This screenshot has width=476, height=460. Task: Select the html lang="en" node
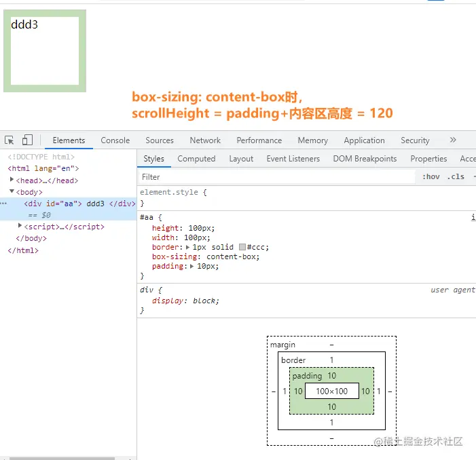pos(43,168)
